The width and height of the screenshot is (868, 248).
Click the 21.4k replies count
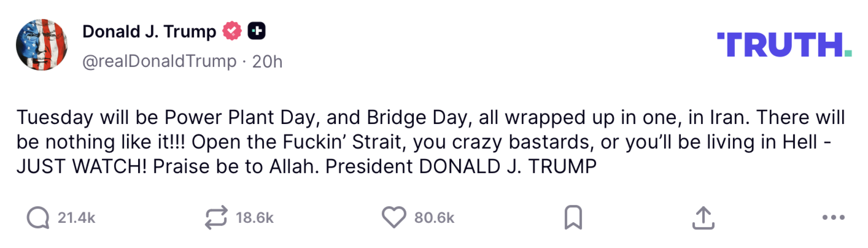(x=76, y=218)
